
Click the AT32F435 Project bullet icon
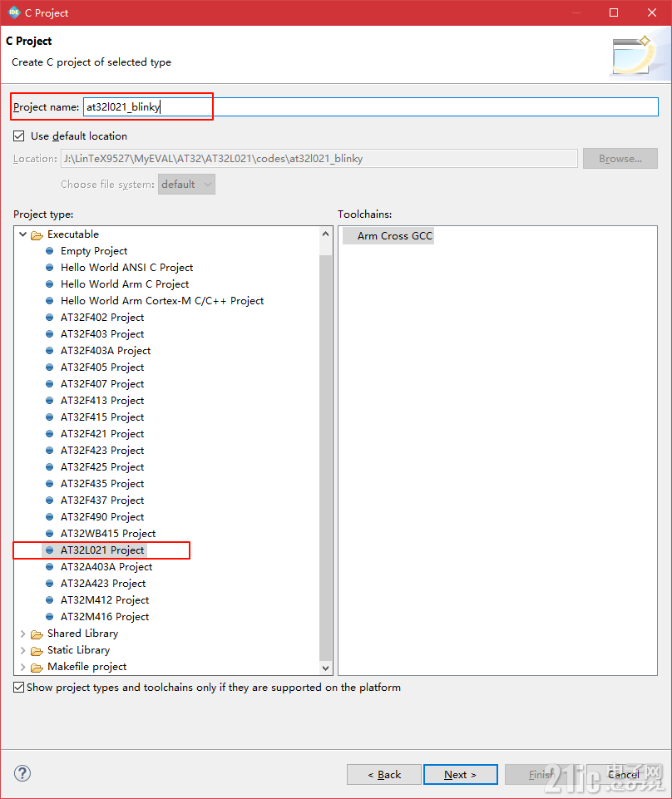(49, 484)
